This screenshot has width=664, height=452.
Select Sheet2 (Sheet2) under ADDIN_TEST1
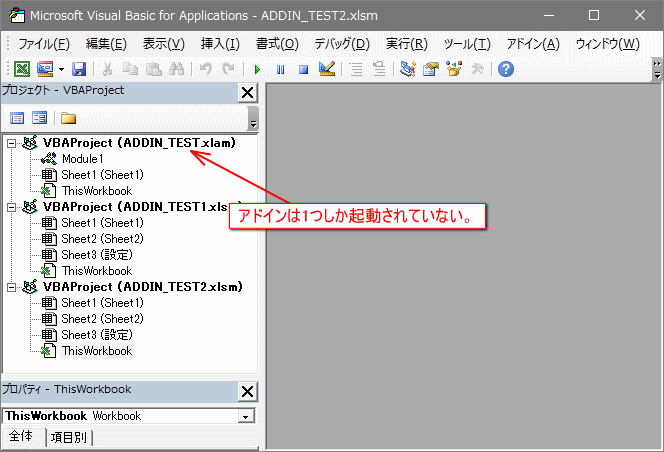[102, 239]
